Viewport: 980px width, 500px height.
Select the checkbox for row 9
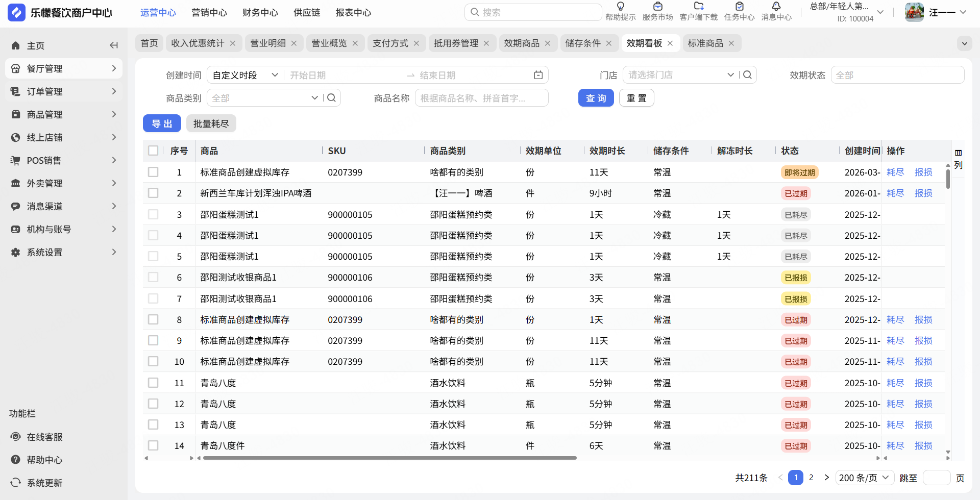point(153,340)
